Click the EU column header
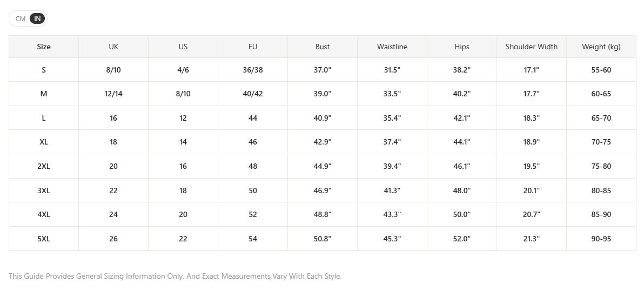The height and width of the screenshot is (289, 644). (x=253, y=47)
